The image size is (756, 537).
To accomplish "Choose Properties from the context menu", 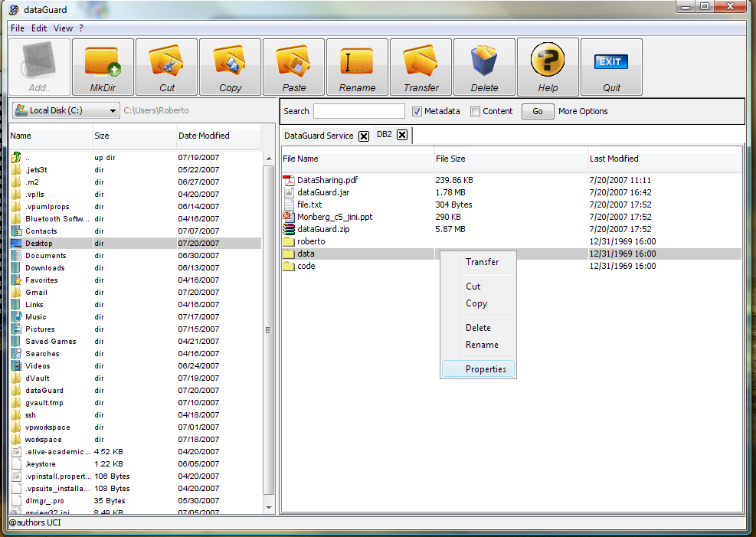I will pos(486,369).
